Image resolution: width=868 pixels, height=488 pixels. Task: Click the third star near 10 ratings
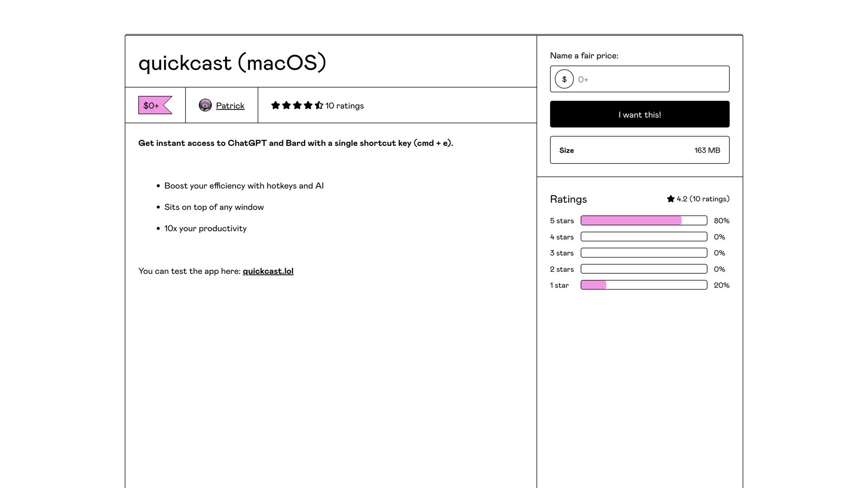click(297, 105)
